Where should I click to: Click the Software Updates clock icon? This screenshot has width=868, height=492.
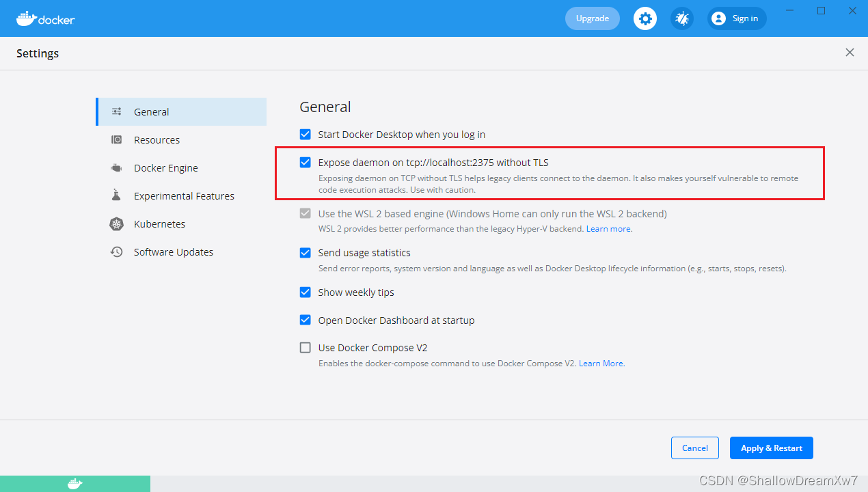click(117, 251)
